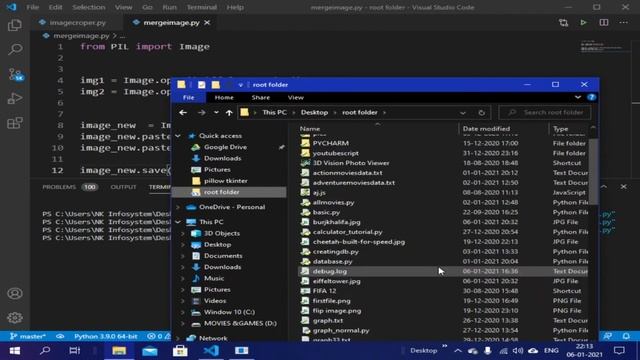Click the Open Changes icon in editor toolbar
The width and height of the screenshot is (640, 360).
click(x=564, y=22)
